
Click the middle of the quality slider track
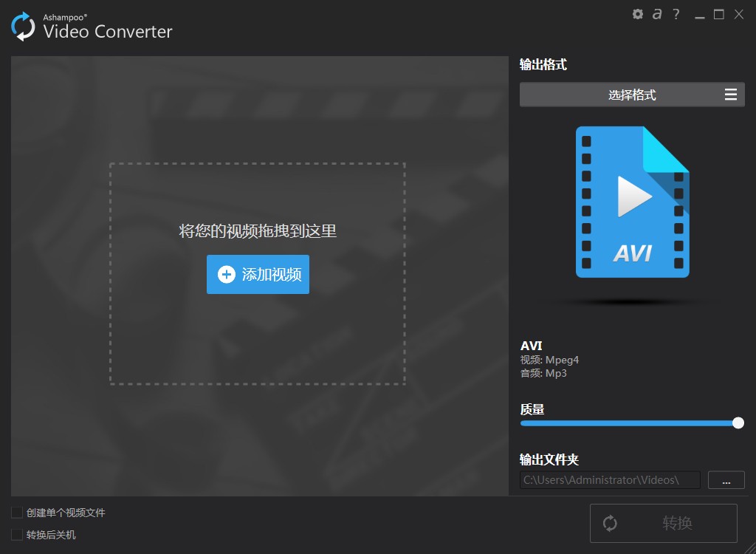(x=632, y=423)
